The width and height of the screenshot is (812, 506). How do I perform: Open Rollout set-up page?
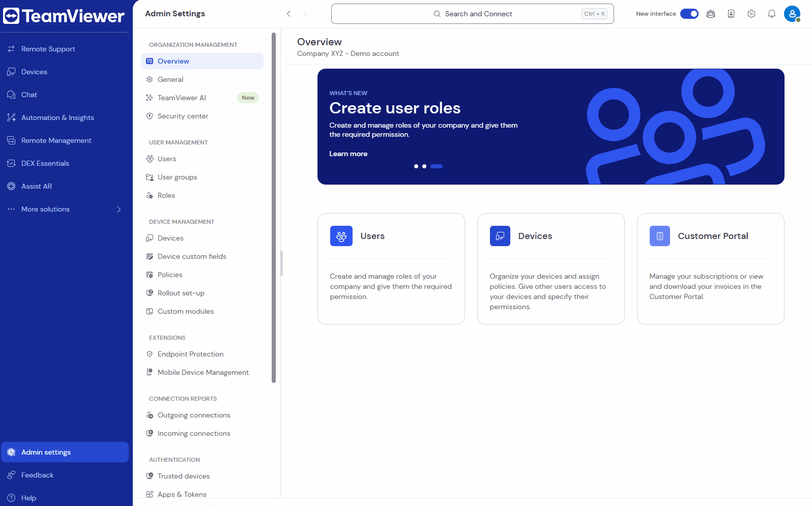tap(202, 293)
